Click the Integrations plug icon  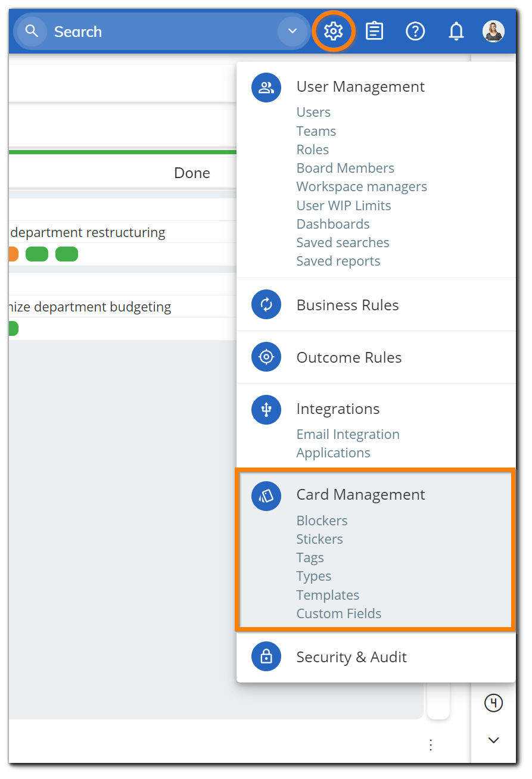[x=266, y=409]
